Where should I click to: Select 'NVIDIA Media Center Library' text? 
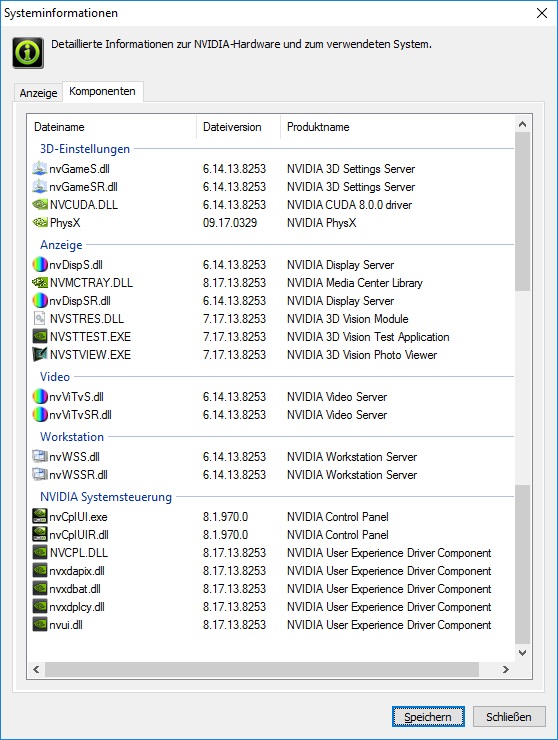tap(355, 283)
